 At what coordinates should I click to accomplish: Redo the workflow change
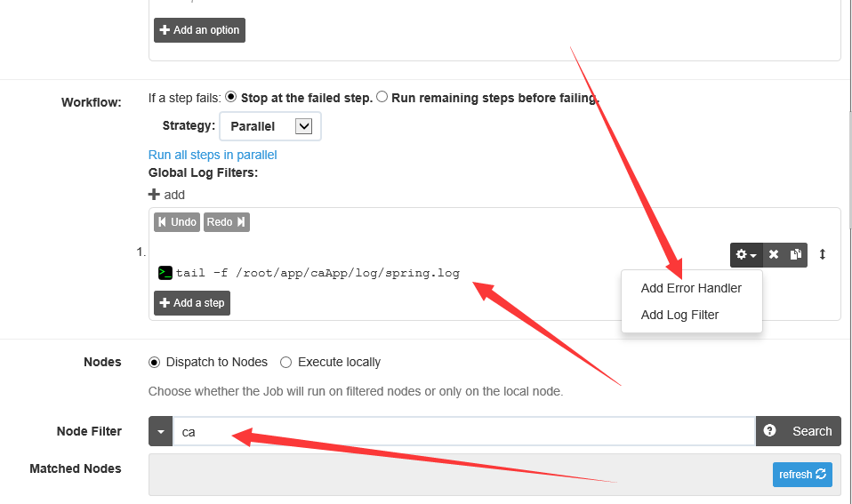coord(226,222)
